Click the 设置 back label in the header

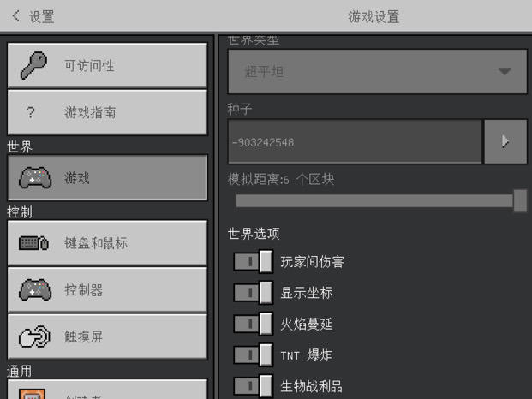41,16
